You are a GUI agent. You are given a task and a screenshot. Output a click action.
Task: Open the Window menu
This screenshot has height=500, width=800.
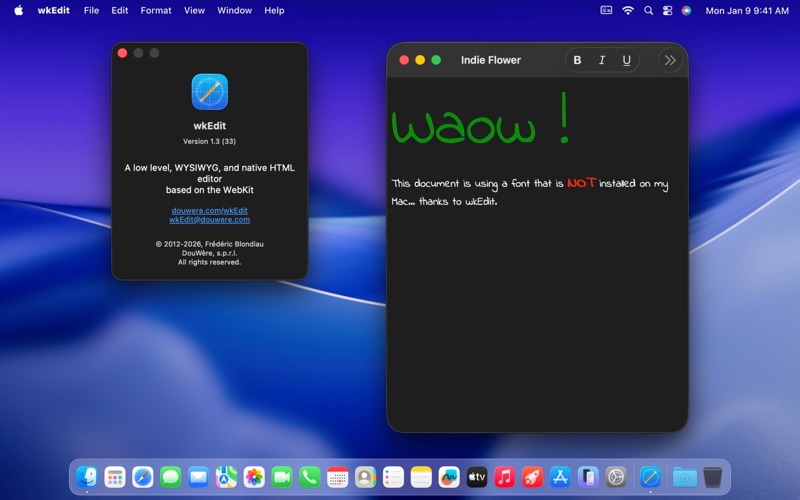235,10
